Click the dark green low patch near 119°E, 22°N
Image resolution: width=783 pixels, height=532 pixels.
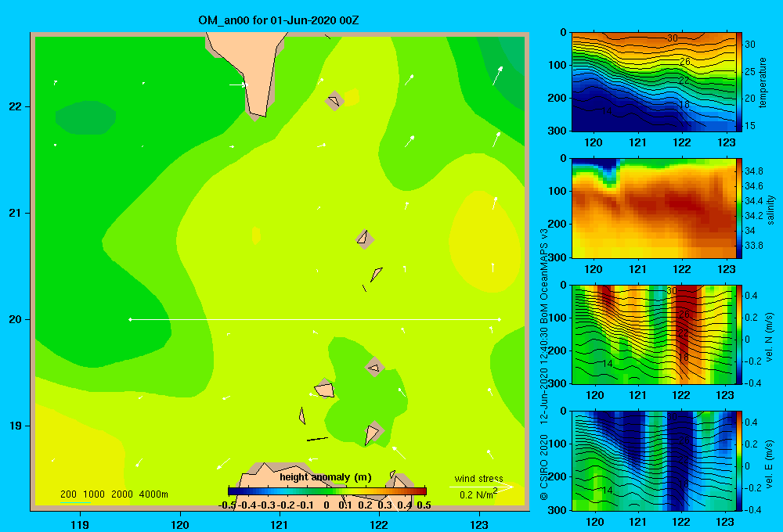(85, 118)
